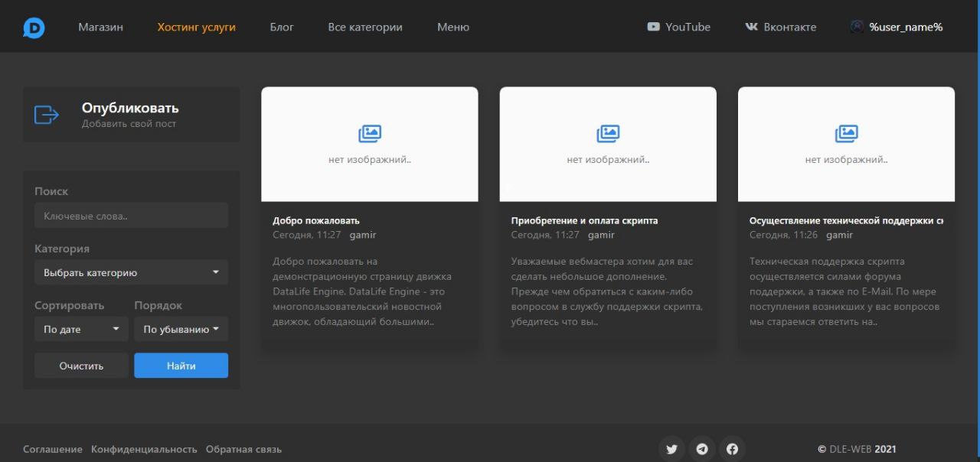980x462 pixels.
Task: Click date Сегодня, 11:26 on support card
Action: 783,235
